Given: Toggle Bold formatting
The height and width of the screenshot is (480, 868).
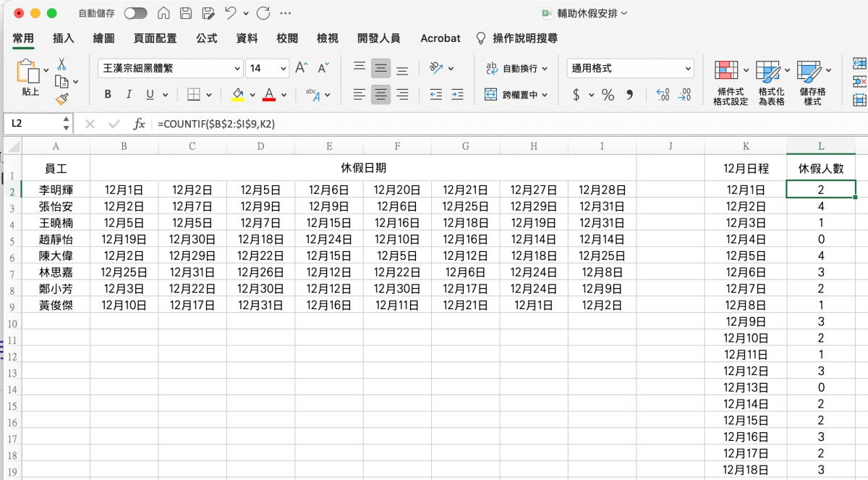Looking at the screenshot, I should [108, 94].
